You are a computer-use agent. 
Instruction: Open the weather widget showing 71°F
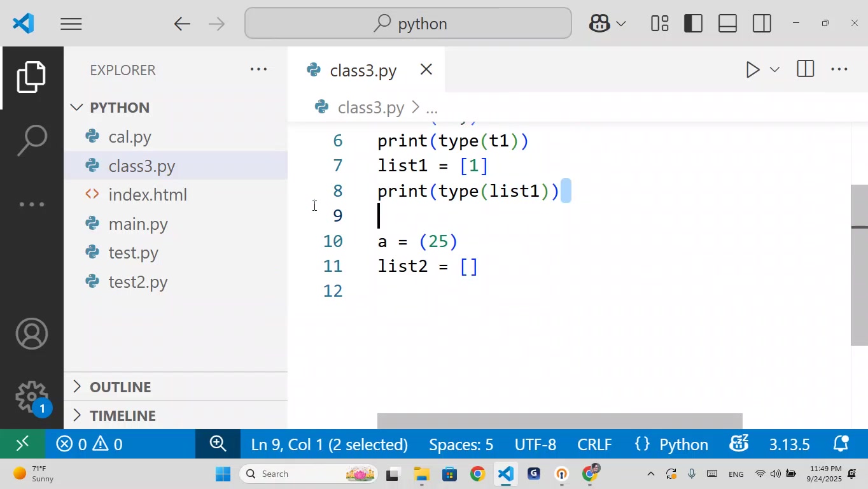[33, 474]
